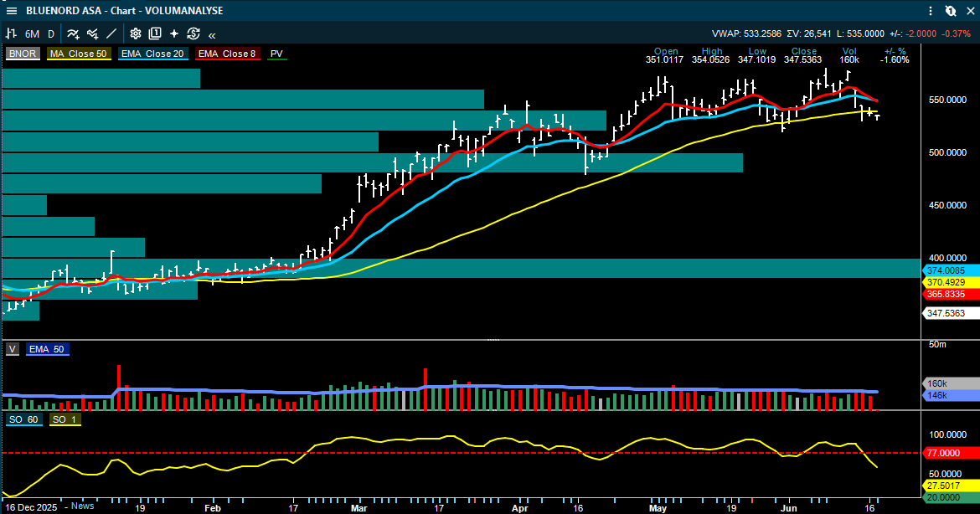
Task: Select the SO 1 oscillator label
Action: tap(64, 419)
